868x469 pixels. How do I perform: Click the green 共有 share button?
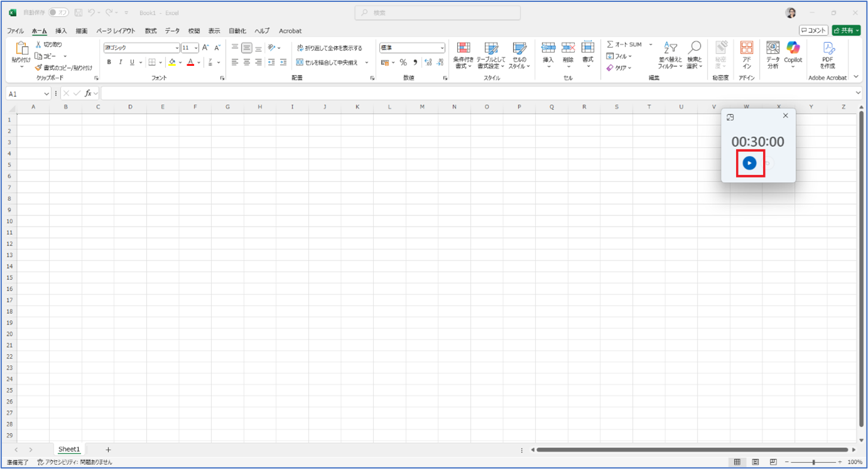coord(845,30)
